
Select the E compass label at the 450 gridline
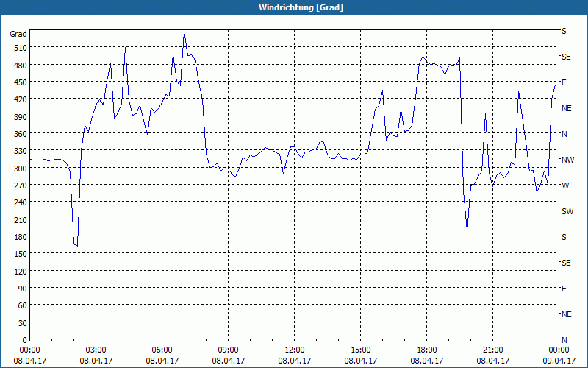564,82
